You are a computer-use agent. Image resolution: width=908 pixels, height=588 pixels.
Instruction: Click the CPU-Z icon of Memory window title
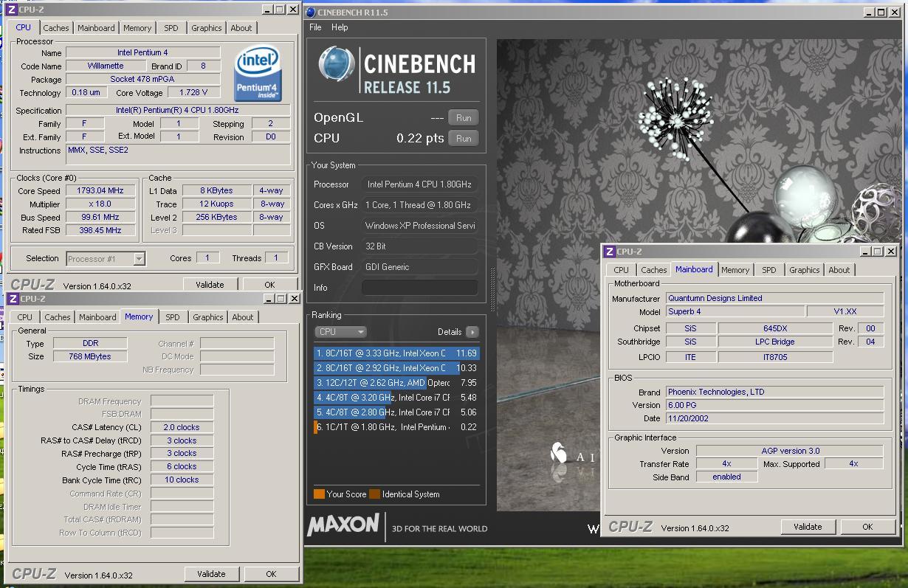point(12,299)
